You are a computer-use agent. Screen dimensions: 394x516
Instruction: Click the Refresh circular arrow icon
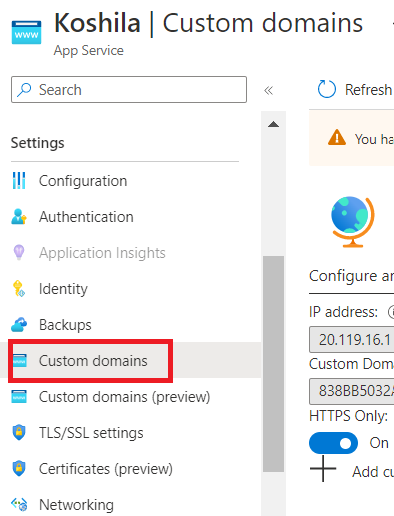(x=327, y=89)
